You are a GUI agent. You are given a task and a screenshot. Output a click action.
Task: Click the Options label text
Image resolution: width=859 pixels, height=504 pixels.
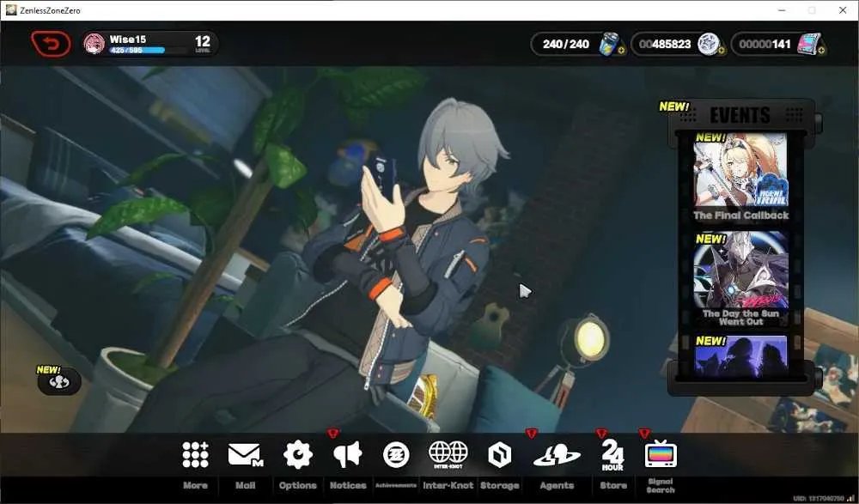coord(297,485)
